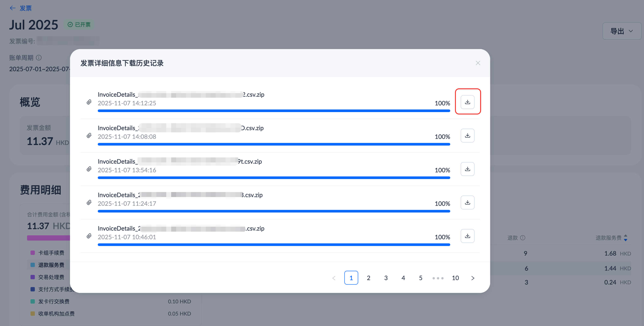This screenshot has width=644, height=326.
Task: Open the 导出 dropdown
Action: (x=622, y=31)
